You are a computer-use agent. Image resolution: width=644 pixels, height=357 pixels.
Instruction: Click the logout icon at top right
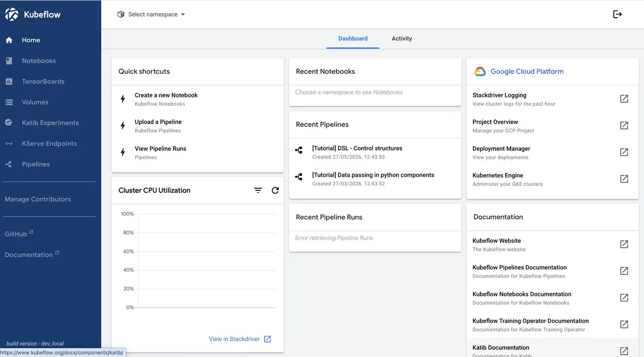pyautogui.click(x=618, y=14)
